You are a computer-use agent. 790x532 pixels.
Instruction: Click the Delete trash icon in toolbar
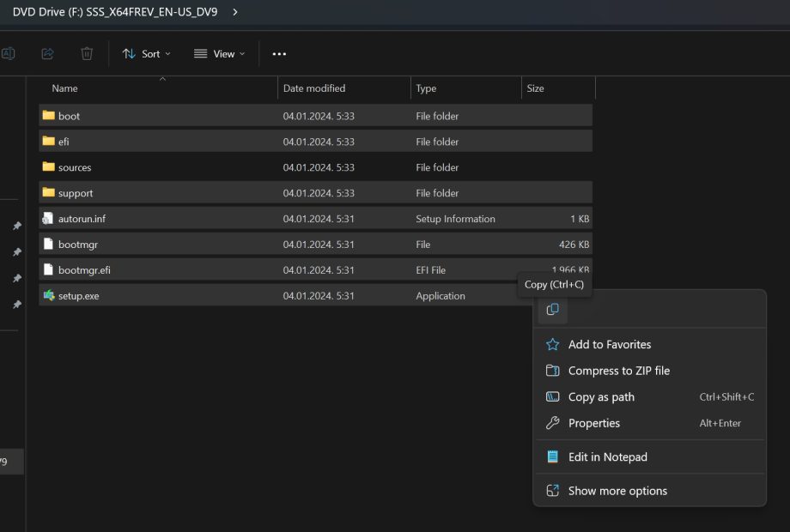(87, 54)
